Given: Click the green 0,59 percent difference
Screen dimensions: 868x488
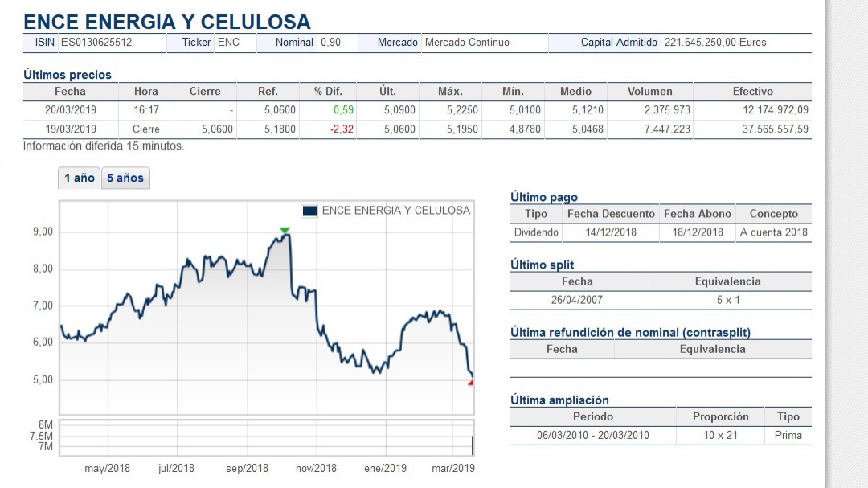Looking at the screenshot, I should click(343, 109).
